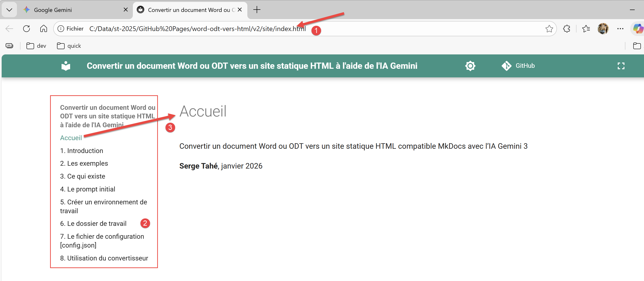Click the address bar URL field

point(197,29)
